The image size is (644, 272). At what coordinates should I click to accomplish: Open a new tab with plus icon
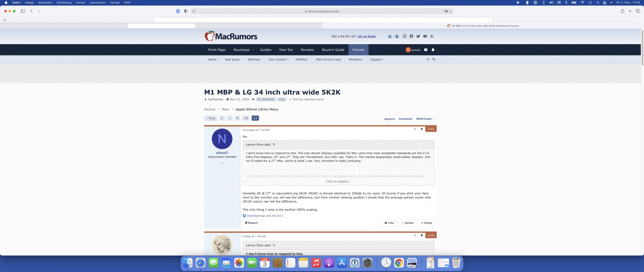point(630,11)
